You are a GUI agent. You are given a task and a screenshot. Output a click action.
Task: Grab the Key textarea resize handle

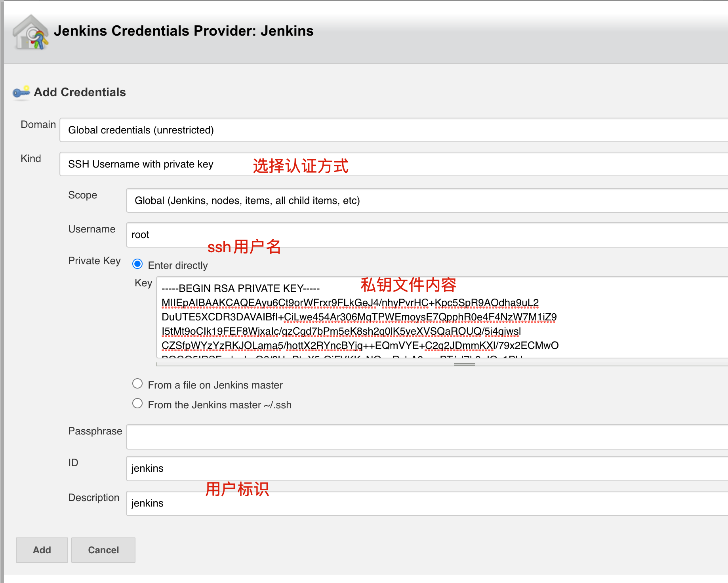(x=464, y=364)
